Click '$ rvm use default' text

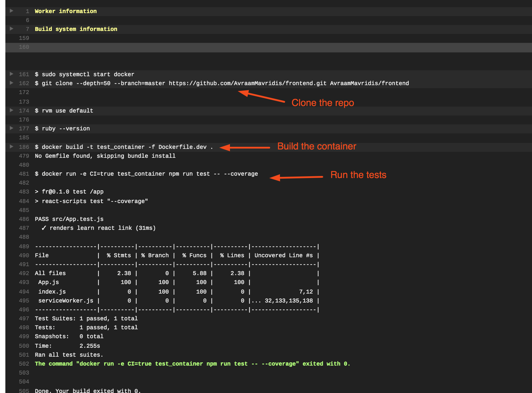(x=64, y=111)
